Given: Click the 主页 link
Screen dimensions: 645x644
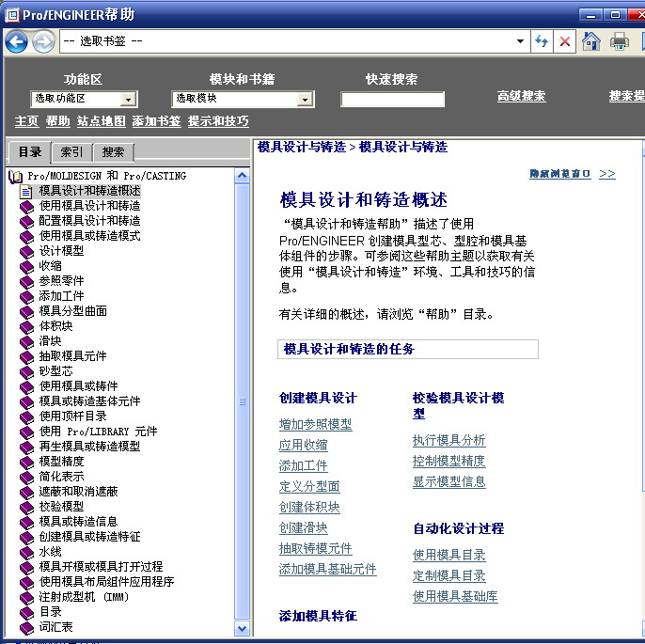Looking at the screenshot, I should (x=26, y=121).
